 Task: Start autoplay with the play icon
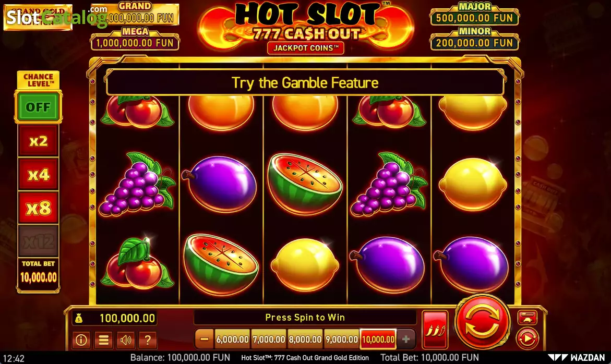click(527, 339)
